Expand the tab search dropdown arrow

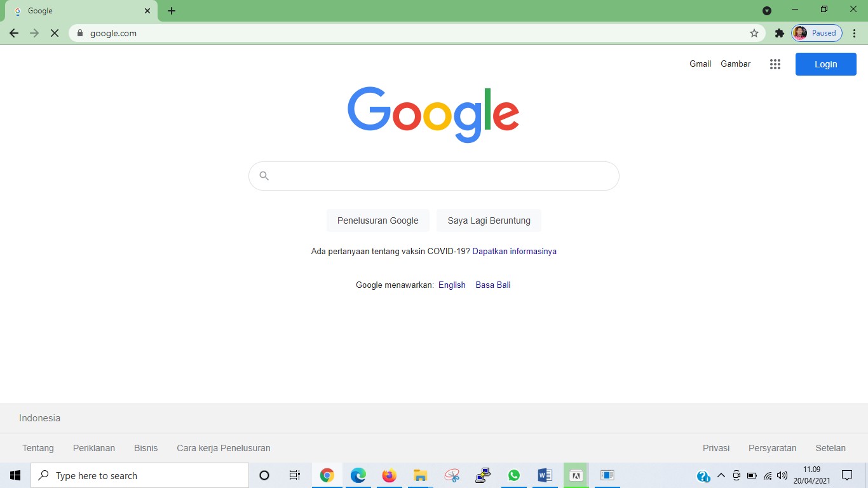[x=767, y=10]
